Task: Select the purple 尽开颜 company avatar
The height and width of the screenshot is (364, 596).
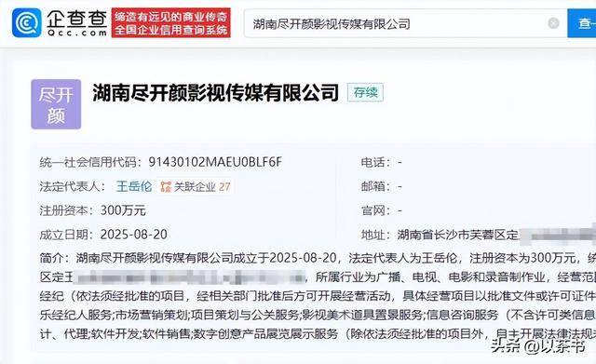Action: point(56,104)
